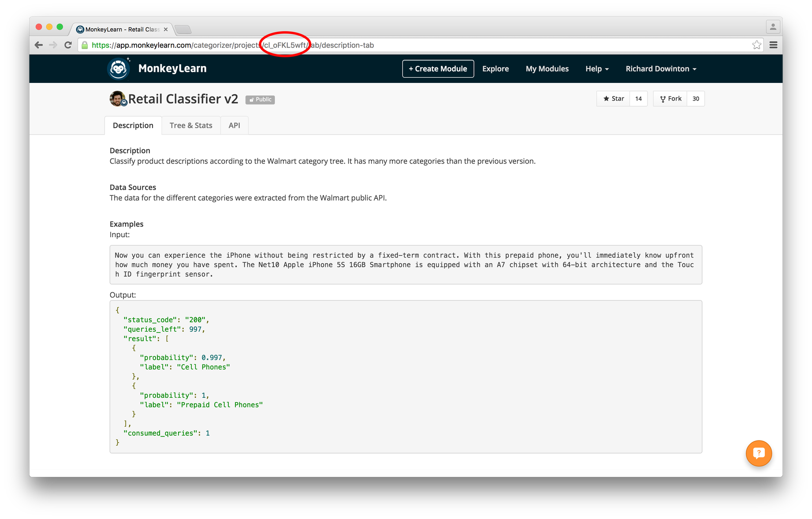This screenshot has width=812, height=519.
Task: Click the "status_code": "200" line
Action: [x=166, y=320]
